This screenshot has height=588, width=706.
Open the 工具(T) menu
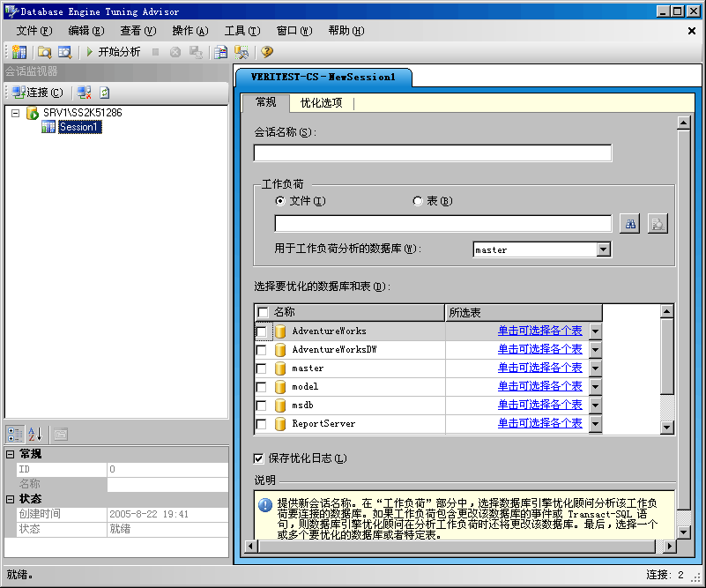click(x=242, y=31)
